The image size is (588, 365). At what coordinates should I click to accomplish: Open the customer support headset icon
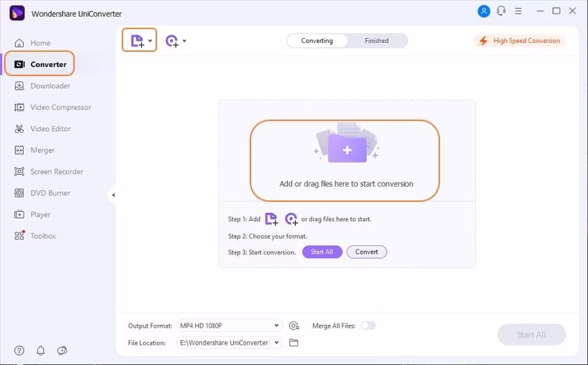(x=501, y=11)
